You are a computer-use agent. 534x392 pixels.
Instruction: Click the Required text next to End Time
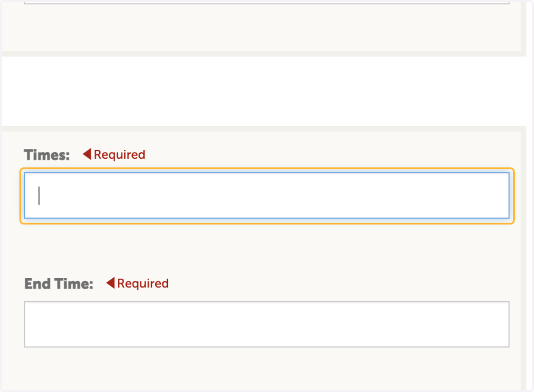pyautogui.click(x=143, y=283)
